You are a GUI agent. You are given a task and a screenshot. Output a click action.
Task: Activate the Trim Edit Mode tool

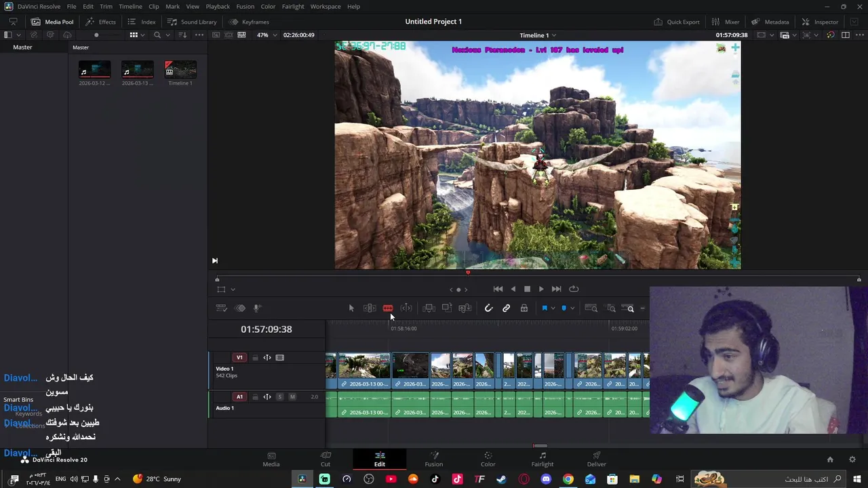(370, 308)
